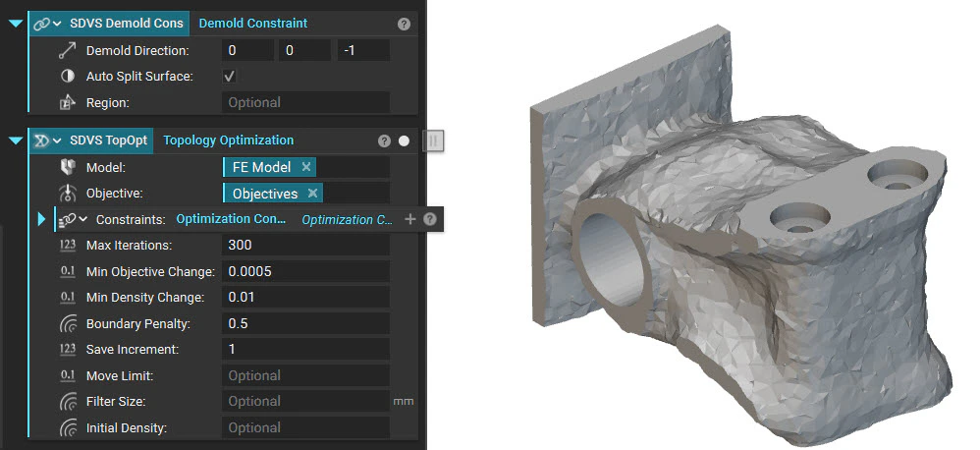980x450 pixels.
Task: Open help for Constraints row
Action: [x=429, y=219]
